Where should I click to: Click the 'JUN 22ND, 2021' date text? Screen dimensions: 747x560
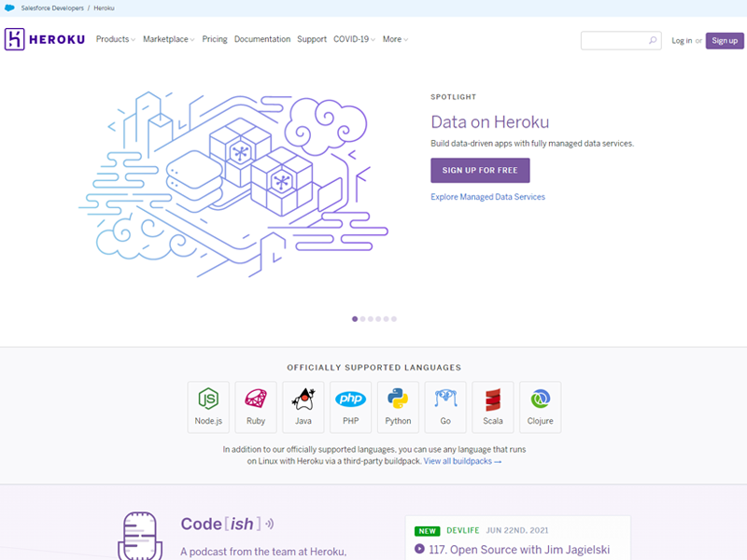coord(517,530)
